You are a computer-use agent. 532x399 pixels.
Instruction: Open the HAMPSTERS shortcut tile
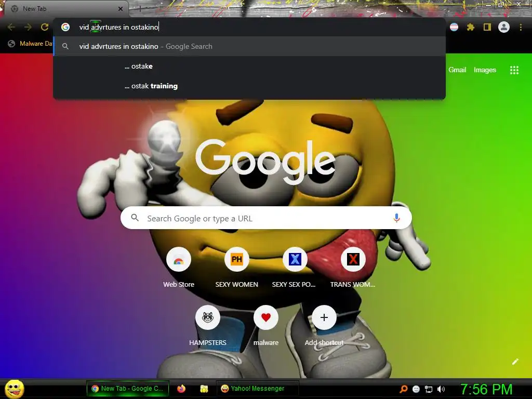point(208,317)
